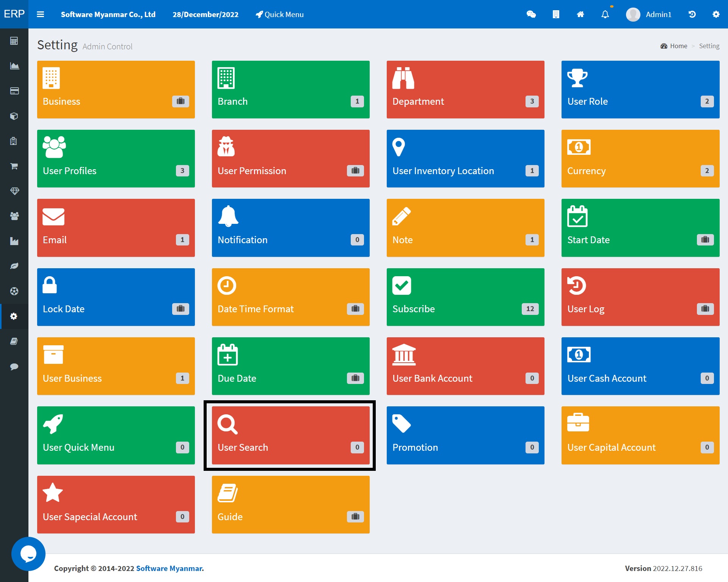Open the Promotion tile
This screenshot has height=582, width=728.
(x=466, y=435)
